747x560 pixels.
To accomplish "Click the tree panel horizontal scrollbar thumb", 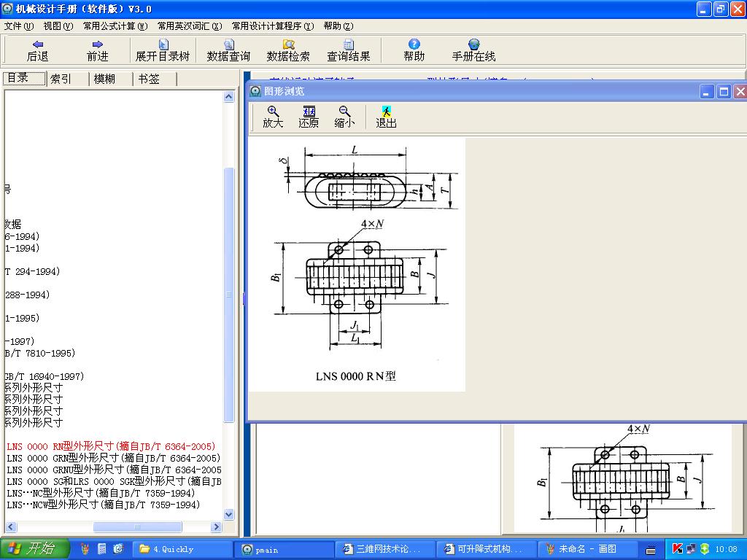I will [x=137, y=526].
